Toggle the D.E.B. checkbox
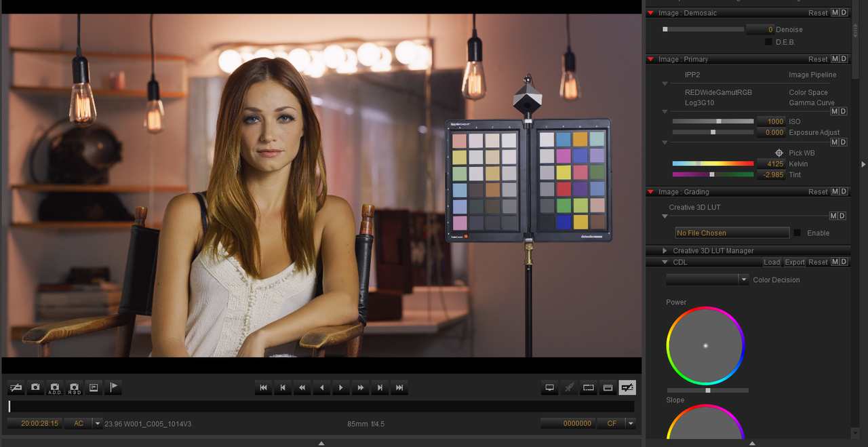This screenshot has width=868, height=447. tap(768, 42)
